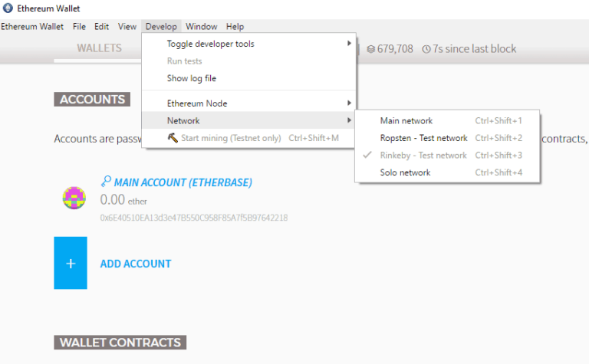Screen dimensions: 589x364
Task: Select the Run tests menu entry
Action: 248,61
